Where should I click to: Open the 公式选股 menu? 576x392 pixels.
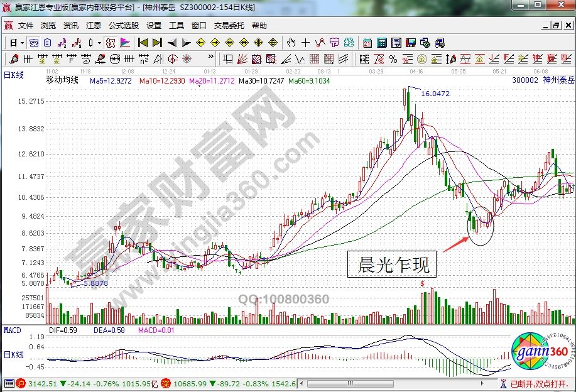click(x=123, y=26)
